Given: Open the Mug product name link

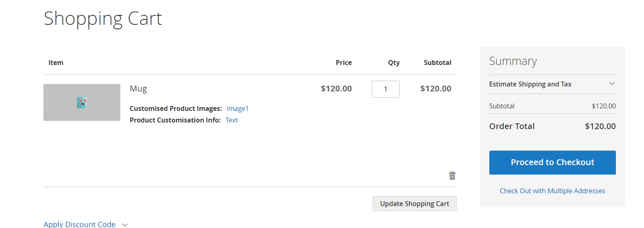Looking at the screenshot, I should (139, 88).
